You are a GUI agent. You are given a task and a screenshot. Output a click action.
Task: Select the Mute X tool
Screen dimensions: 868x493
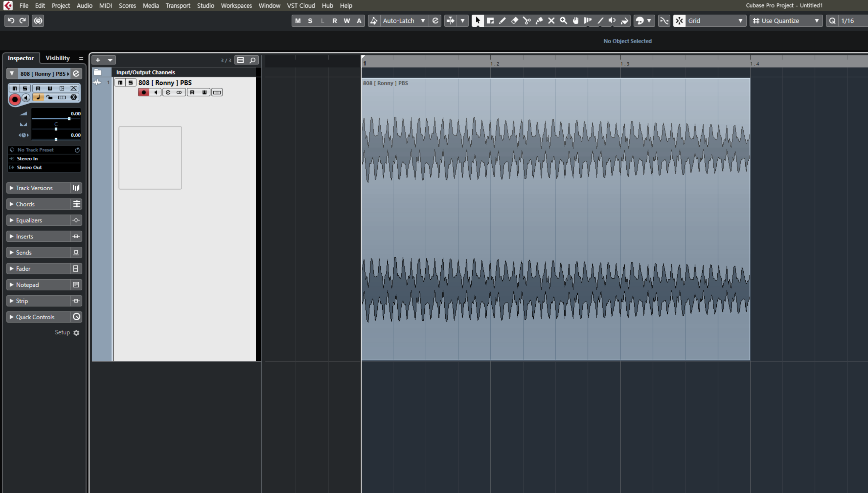click(x=551, y=21)
